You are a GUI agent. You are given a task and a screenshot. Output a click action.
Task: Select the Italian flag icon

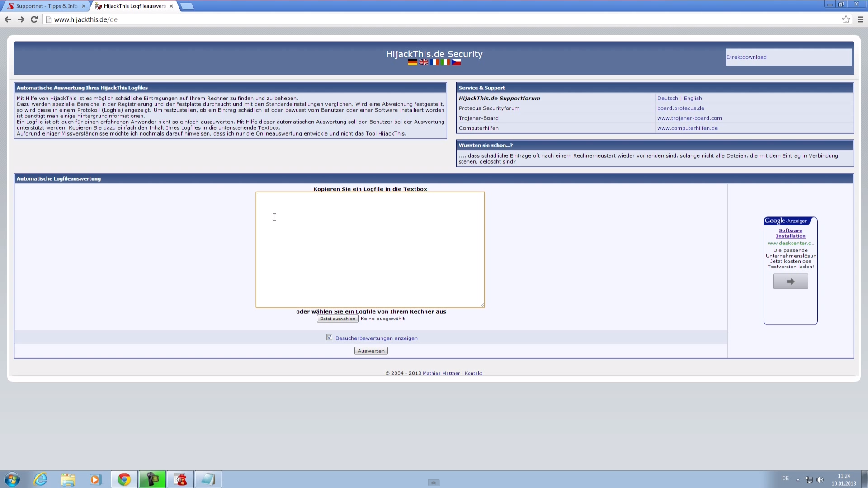(x=445, y=62)
